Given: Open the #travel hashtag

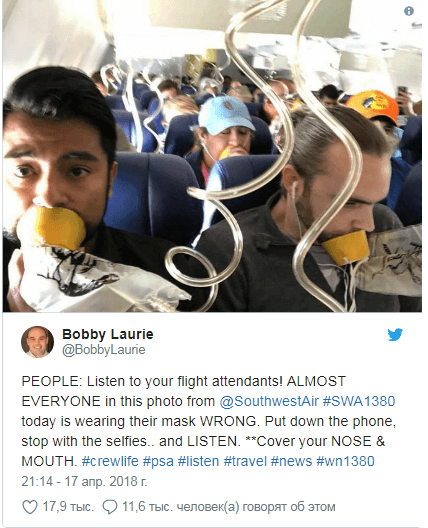Looking at the screenshot, I should click(245, 461).
